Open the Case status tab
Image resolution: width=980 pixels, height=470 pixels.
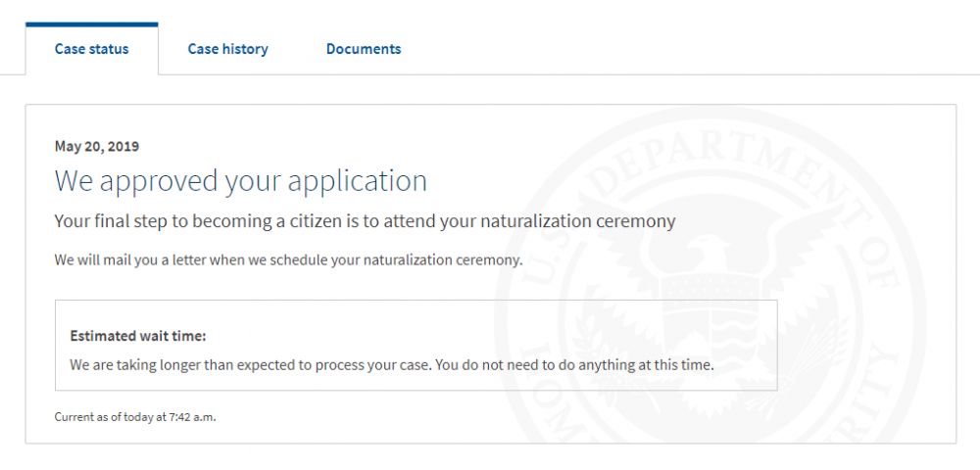point(92,49)
